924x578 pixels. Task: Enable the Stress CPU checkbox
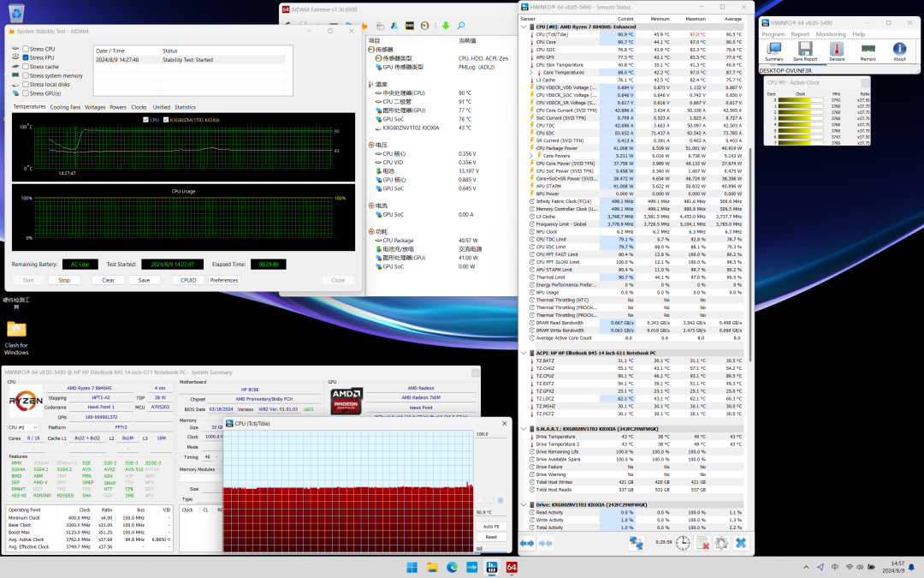25,50
